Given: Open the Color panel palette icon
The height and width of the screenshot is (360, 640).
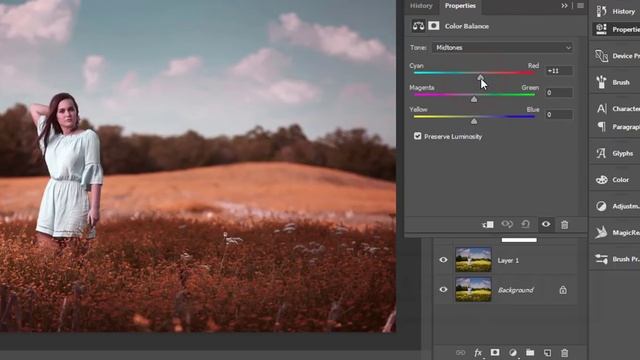Looking at the screenshot, I should (601, 180).
